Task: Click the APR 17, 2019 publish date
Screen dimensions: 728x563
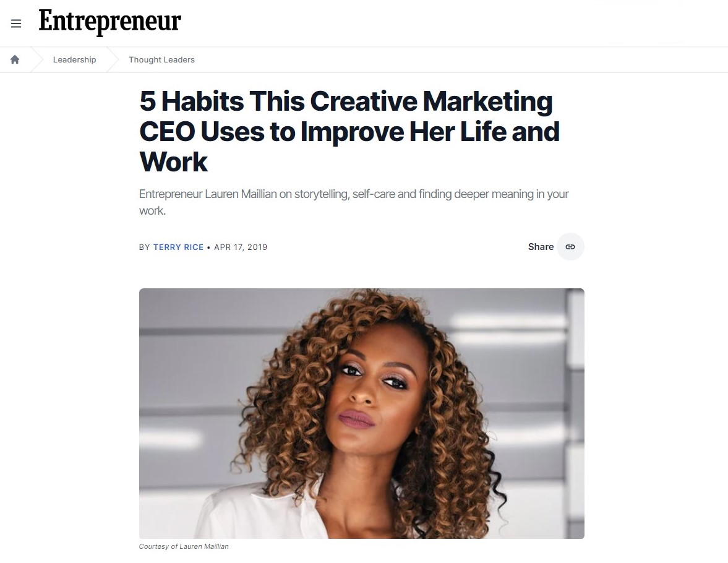Action: coord(241,247)
